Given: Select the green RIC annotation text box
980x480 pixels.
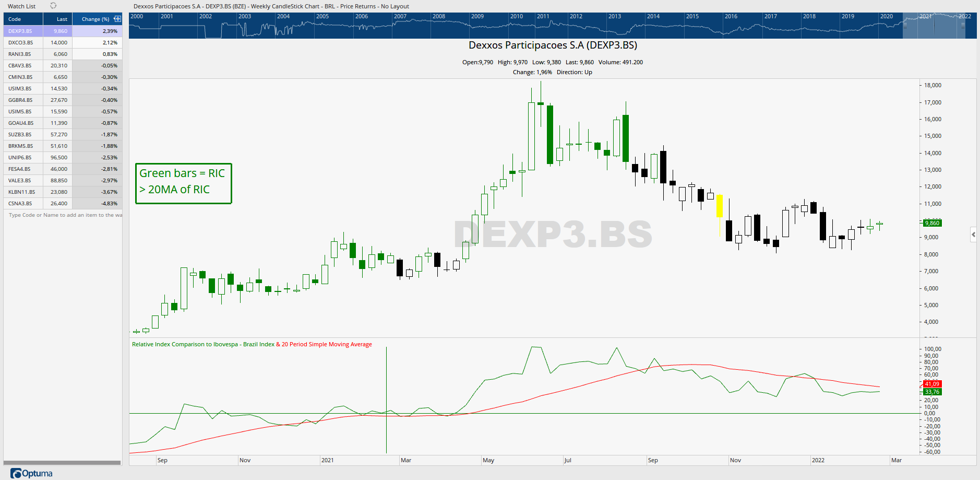Looking at the screenshot, I should pyautogui.click(x=183, y=183).
